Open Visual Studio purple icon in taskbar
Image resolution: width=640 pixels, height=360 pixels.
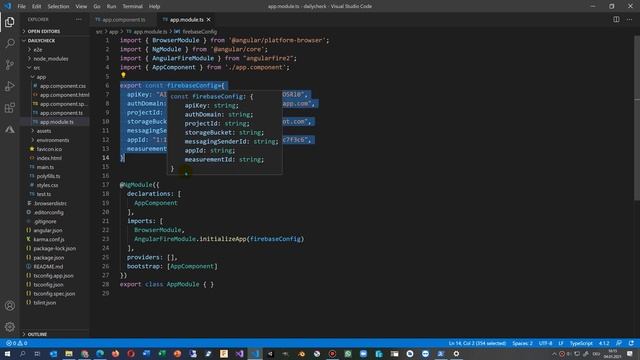coord(239,353)
